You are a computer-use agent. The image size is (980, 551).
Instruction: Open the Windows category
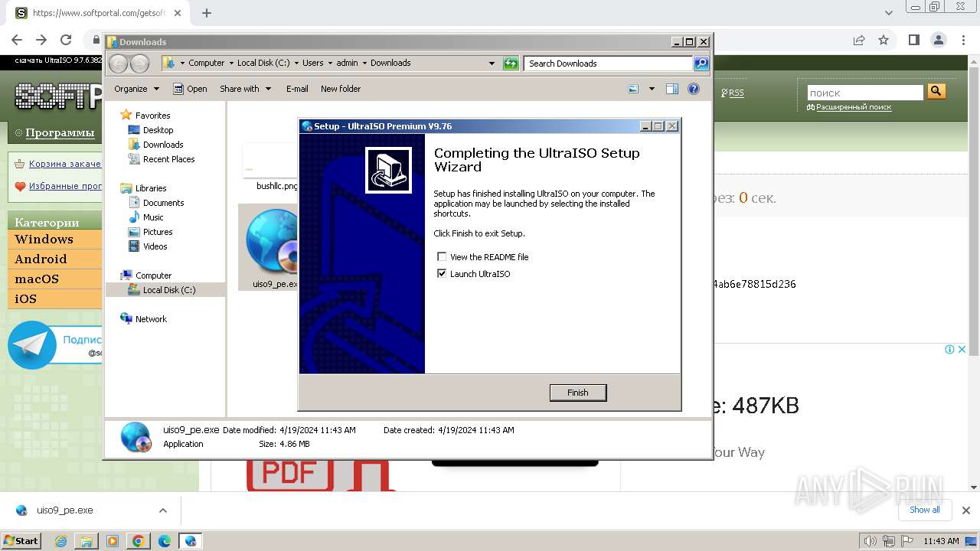pos(54,240)
